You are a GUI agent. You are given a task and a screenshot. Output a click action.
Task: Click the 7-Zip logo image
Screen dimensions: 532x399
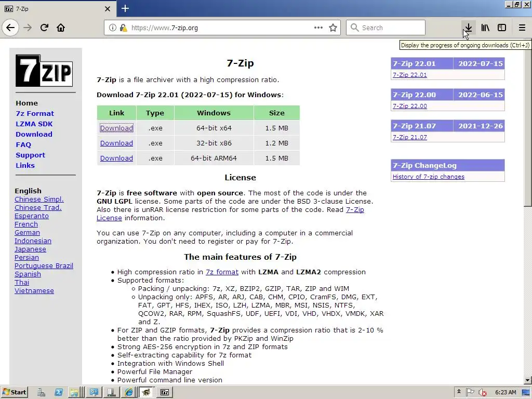[x=44, y=71]
